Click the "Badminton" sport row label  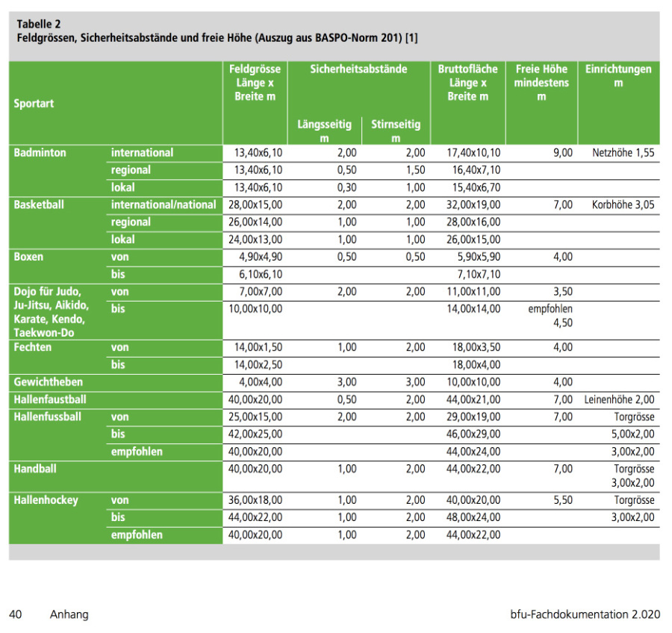40,152
